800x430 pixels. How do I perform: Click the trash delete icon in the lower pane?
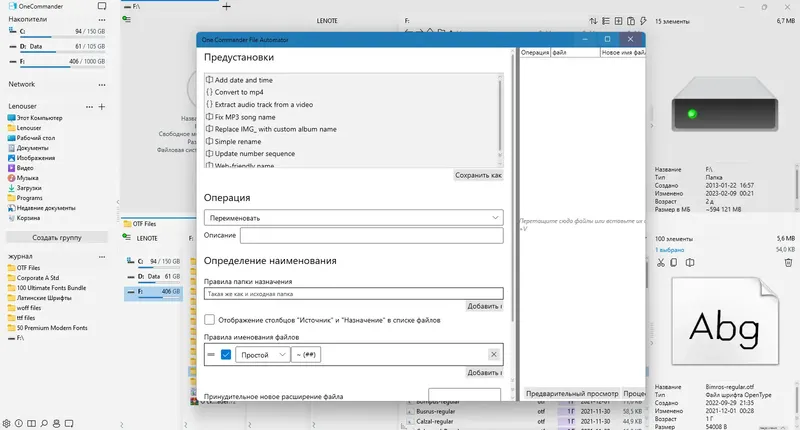788,263
